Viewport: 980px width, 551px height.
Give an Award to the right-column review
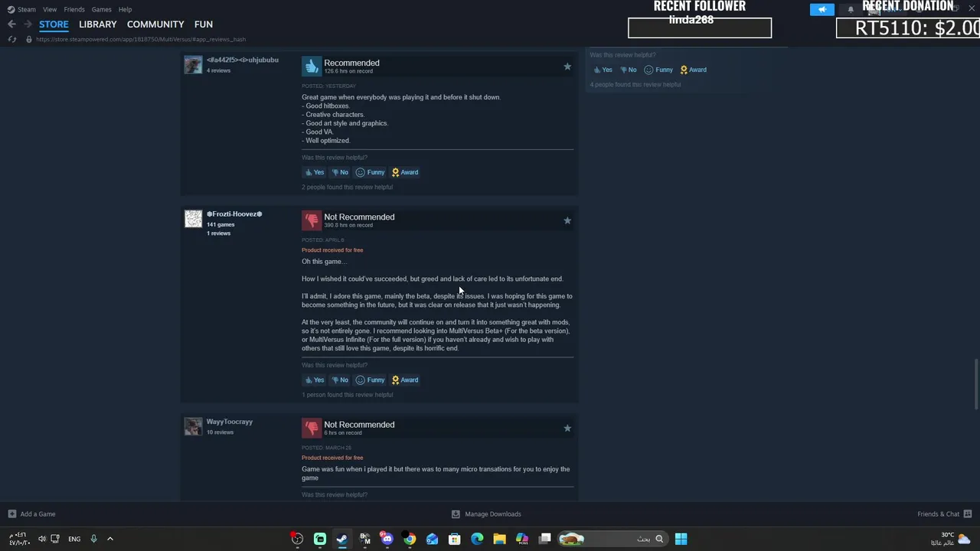pyautogui.click(x=694, y=70)
